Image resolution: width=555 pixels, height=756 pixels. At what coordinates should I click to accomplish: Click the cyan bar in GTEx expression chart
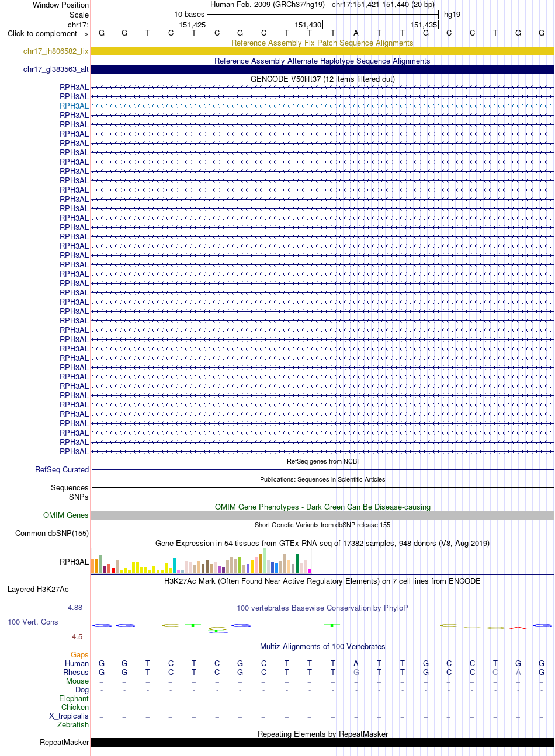click(x=174, y=566)
